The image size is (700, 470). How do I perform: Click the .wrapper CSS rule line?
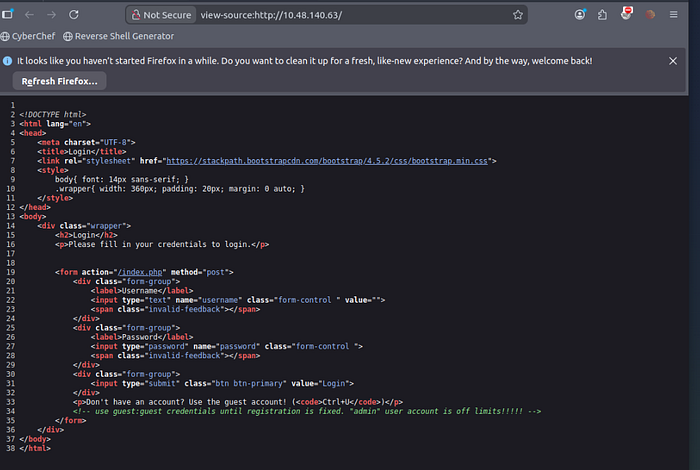180,188
